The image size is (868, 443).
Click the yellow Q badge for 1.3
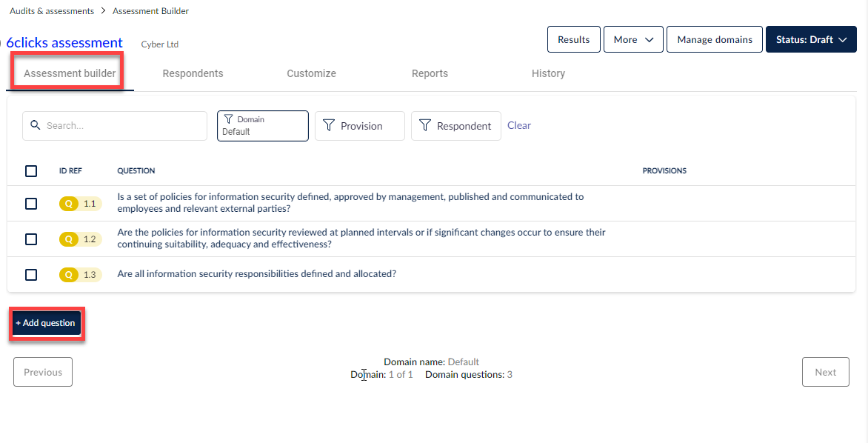69,275
